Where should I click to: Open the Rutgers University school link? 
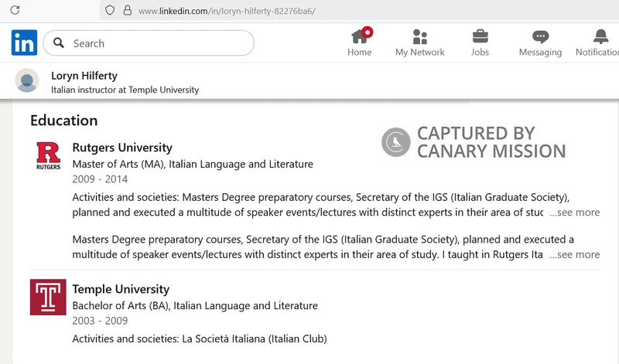tap(122, 148)
